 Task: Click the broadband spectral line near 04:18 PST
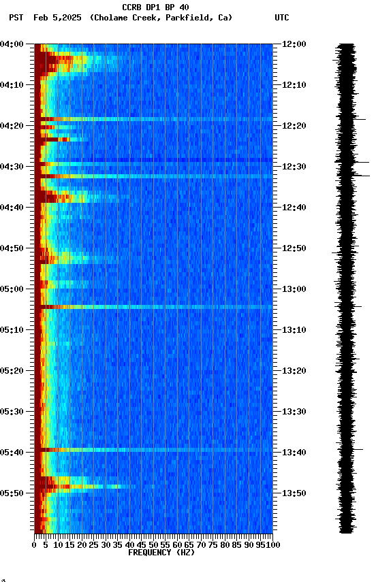pyautogui.click(x=153, y=119)
